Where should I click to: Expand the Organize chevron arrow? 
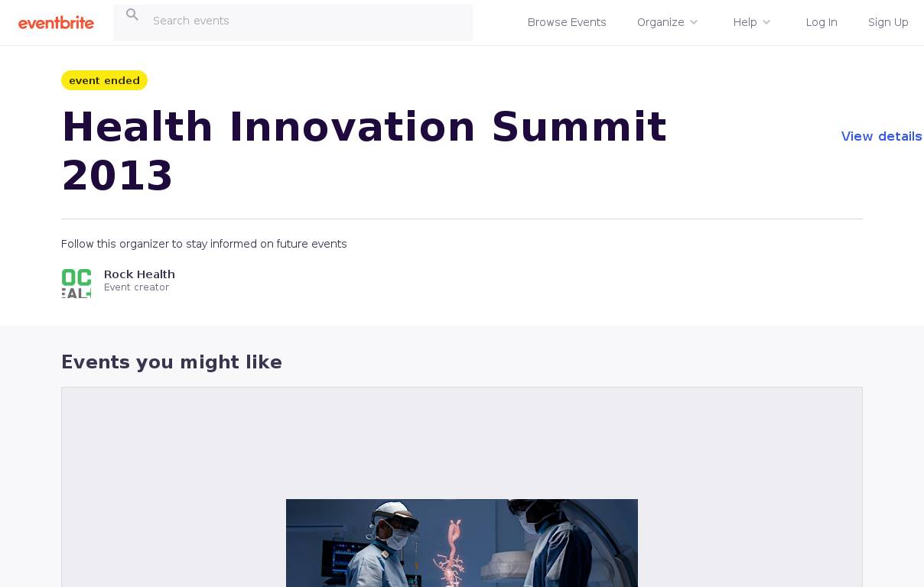(x=694, y=22)
